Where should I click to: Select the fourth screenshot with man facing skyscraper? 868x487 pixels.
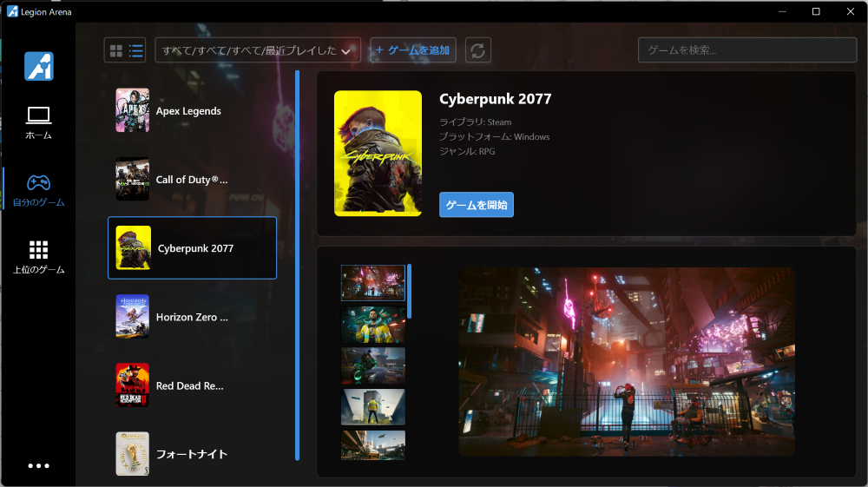point(373,407)
